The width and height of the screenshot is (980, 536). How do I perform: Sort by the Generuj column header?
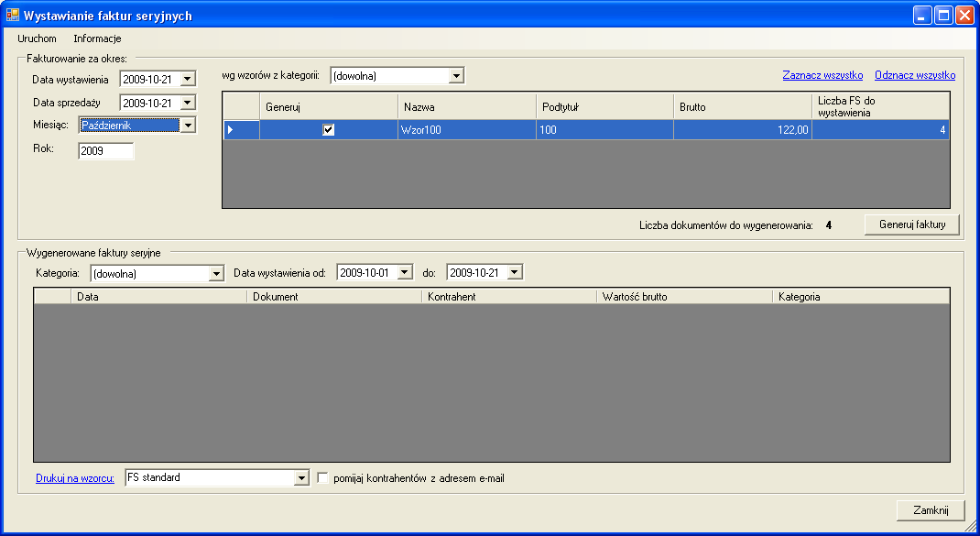click(329, 106)
